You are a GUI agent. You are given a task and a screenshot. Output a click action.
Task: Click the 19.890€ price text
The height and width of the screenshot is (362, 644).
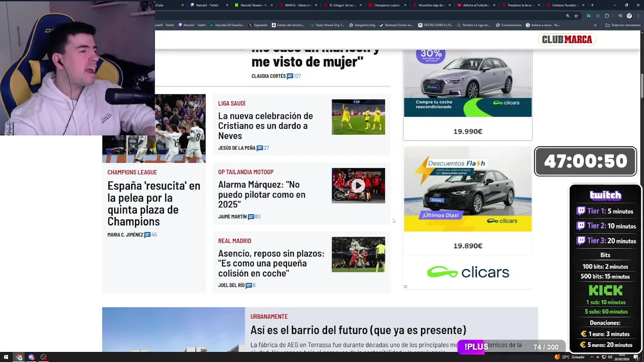(468, 246)
